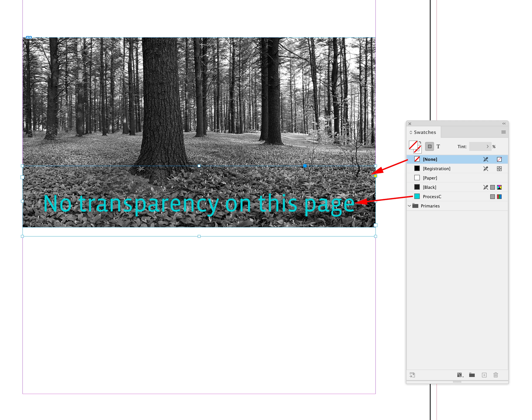
Task: Click the Swatches panel tab
Action: (x=425, y=132)
